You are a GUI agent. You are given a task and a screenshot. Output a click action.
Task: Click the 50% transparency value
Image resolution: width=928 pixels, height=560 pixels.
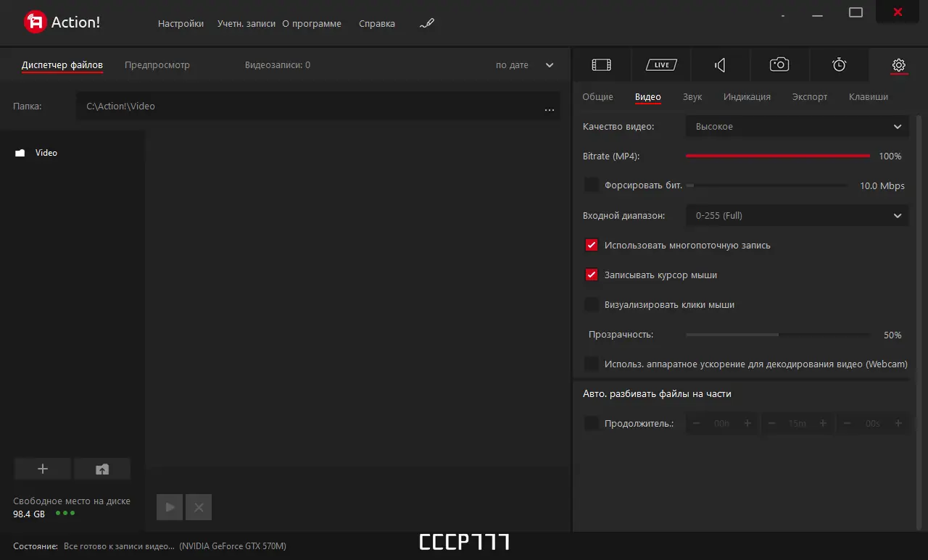point(892,335)
